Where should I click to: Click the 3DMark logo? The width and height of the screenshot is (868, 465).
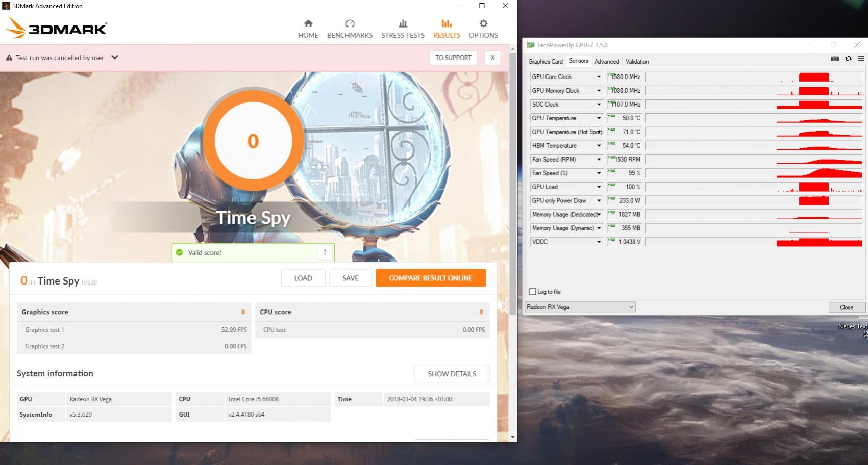56,28
